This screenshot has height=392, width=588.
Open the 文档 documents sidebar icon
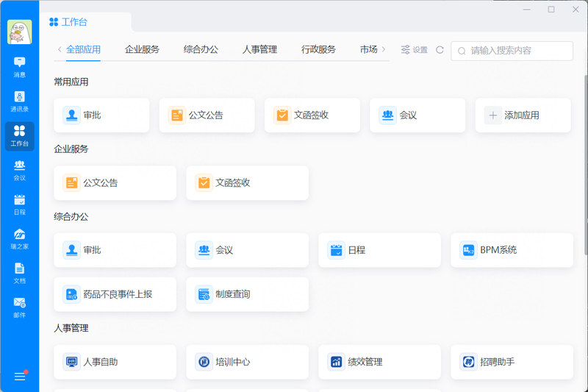[20, 274]
